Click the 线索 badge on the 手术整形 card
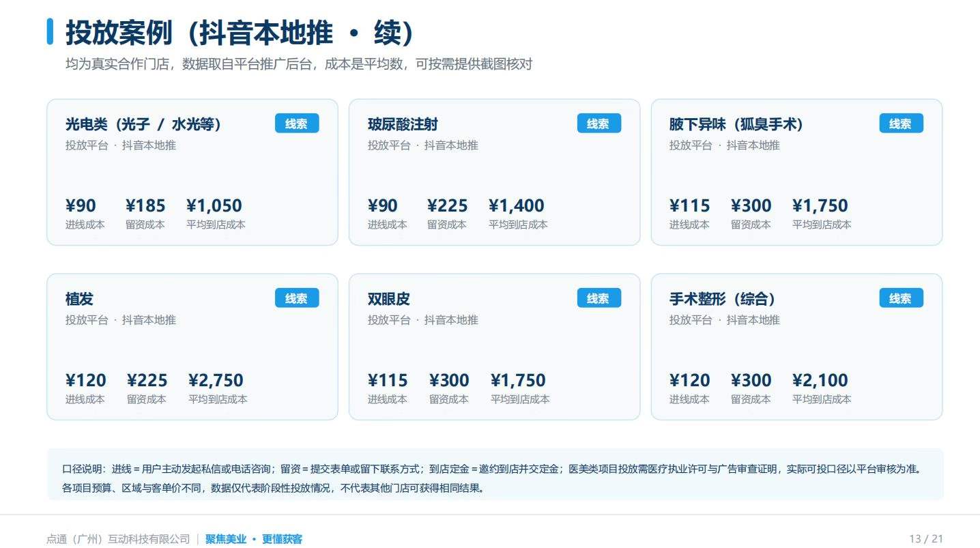This screenshot has height=548, width=980. tap(901, 298)
